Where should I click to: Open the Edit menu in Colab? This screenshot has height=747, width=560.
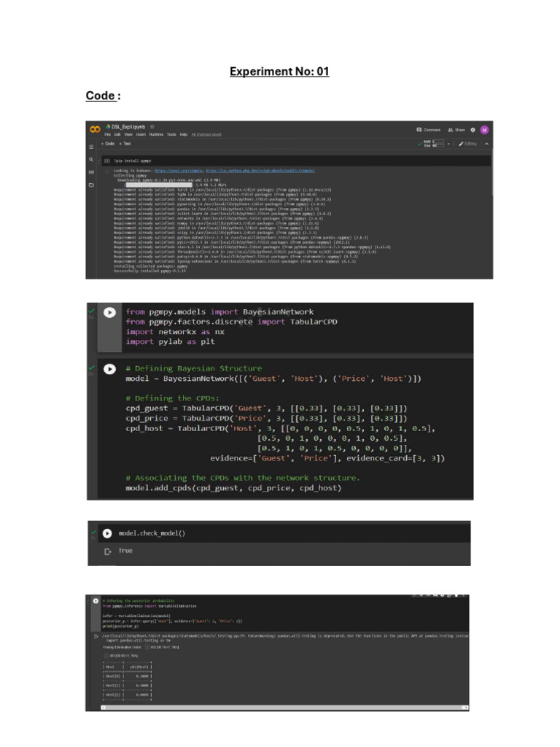pos(117,134)
